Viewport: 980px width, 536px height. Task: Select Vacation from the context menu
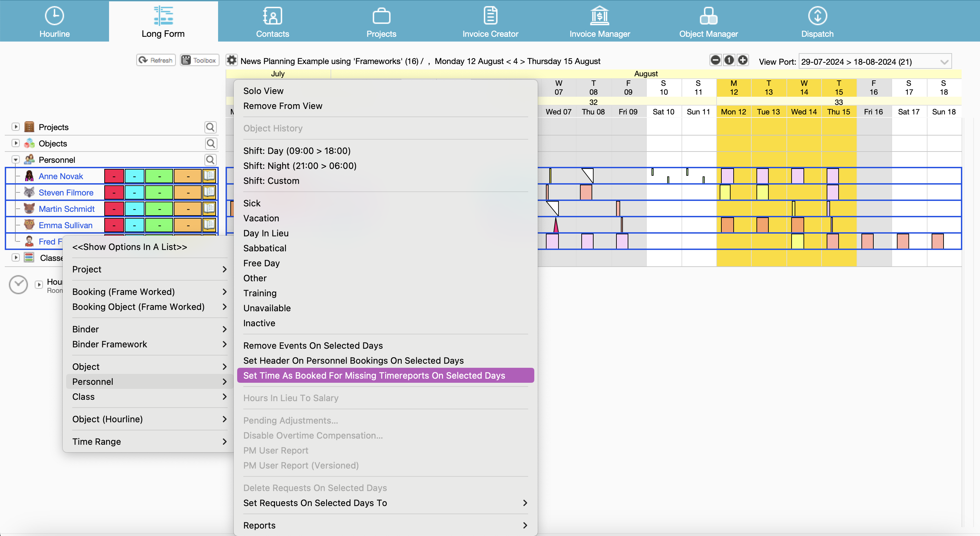tap(261, 218)
